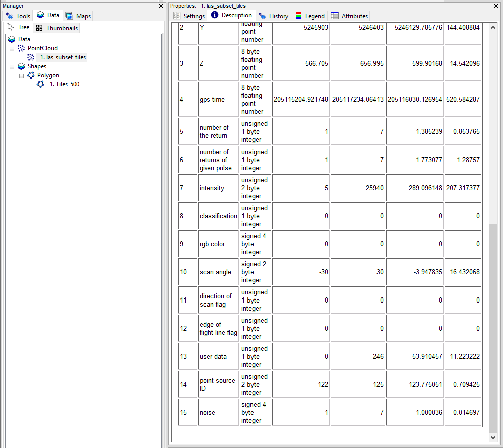
Task: Select the Data root tree label
Action: 24,39
